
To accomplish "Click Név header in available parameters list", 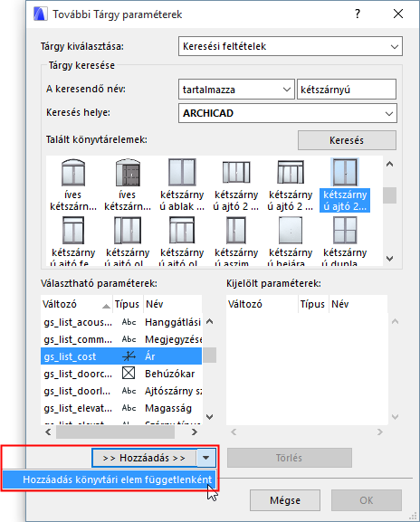I will coord(173,304).
